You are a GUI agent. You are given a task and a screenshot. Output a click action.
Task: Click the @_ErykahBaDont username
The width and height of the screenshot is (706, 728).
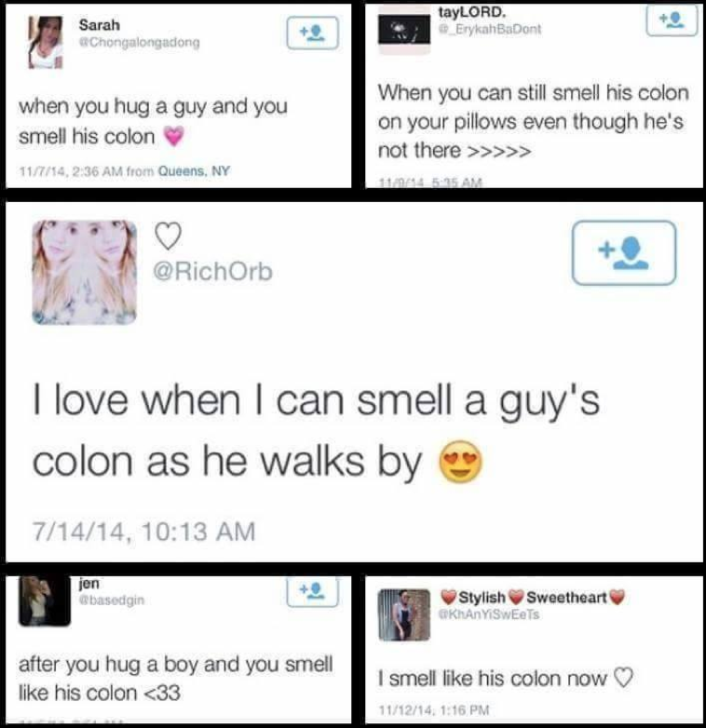pyautogui.click(x=490, y=29)
